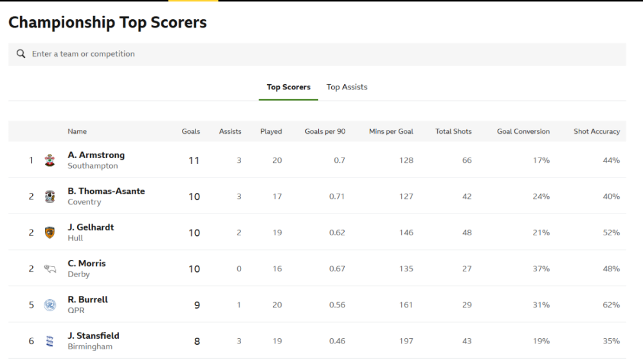
Task: Open A. Armstrong player name
Action: [x=96, y=155]
